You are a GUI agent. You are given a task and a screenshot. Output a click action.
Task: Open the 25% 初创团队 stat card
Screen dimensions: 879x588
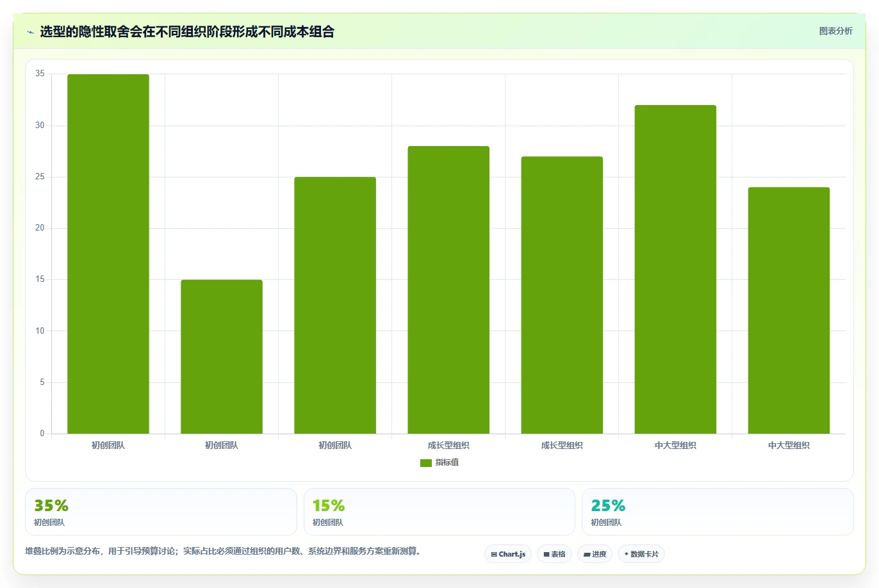pyautogui.click(x=718, y=512)
